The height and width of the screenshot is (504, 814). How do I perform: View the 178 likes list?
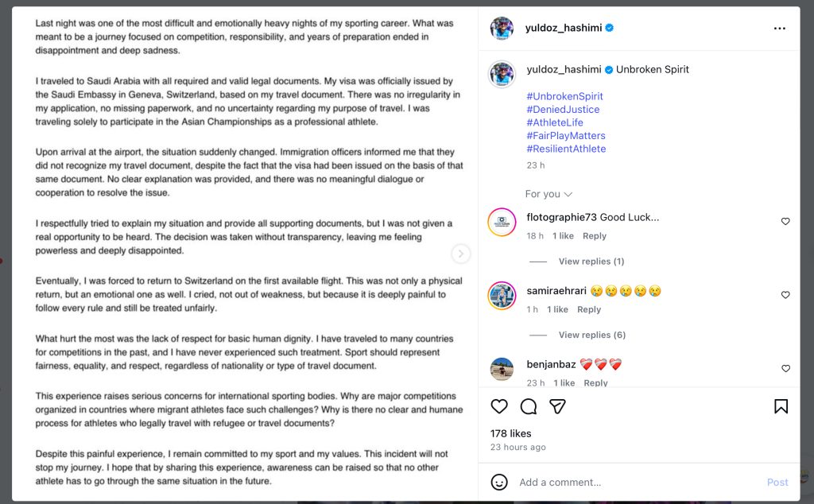(x=510, y=433)
